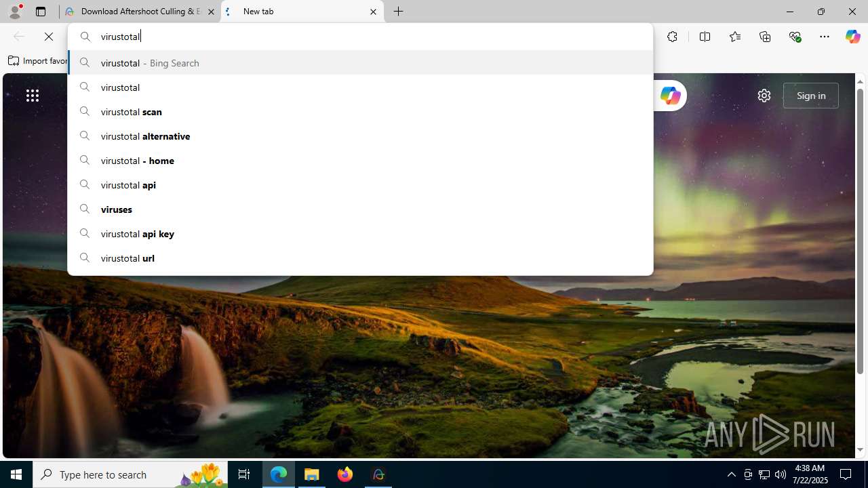Click the taskbar search box
Viewport: 868px width, 488px height.
click(x=130, y=474)
